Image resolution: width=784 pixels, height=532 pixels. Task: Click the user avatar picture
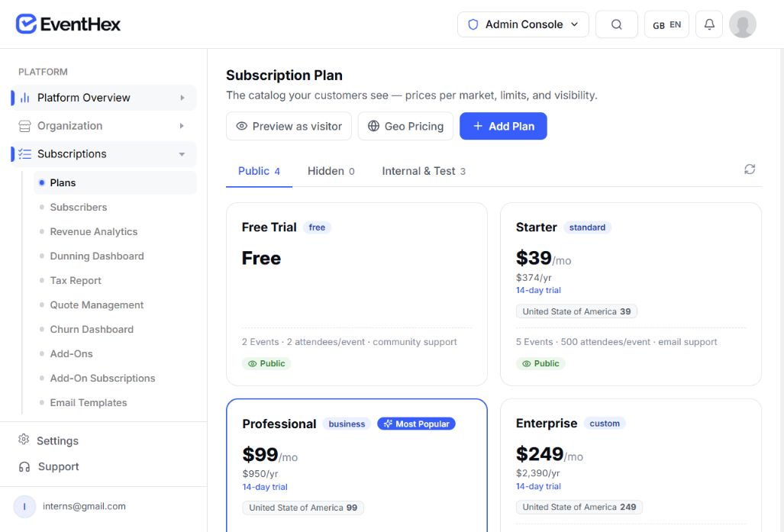743,24
